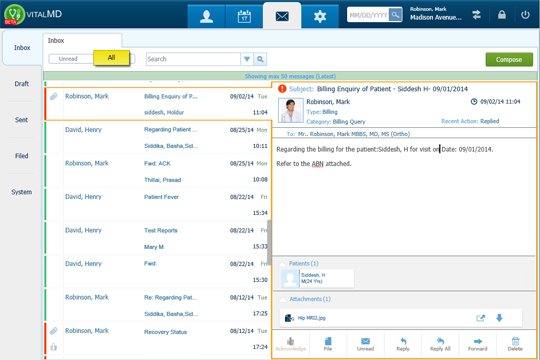Click the inbox Search field

[193, 59]
